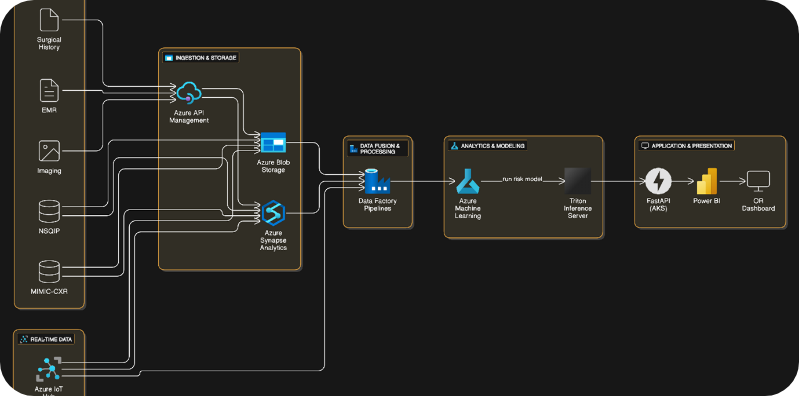The width and height of the screenshot is (799, 396).
Task: Click the Surgical History document icon
Action: 49,19
